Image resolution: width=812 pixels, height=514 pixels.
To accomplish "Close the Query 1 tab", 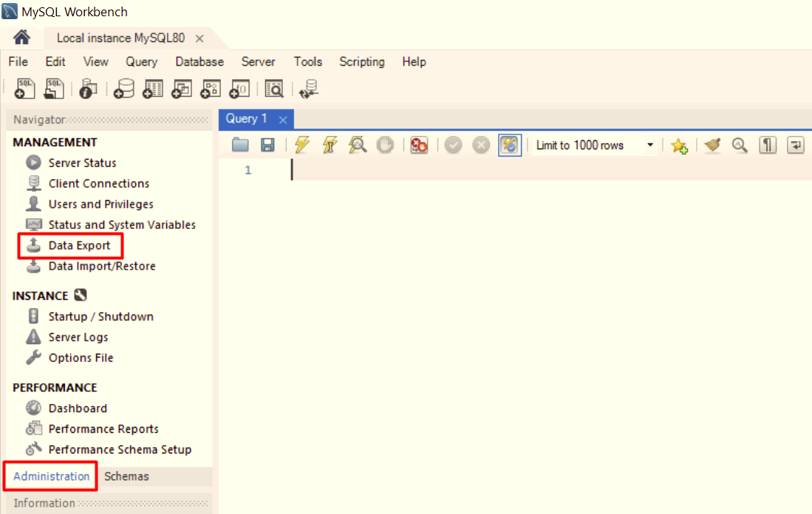I will click(x=283, y=120).
